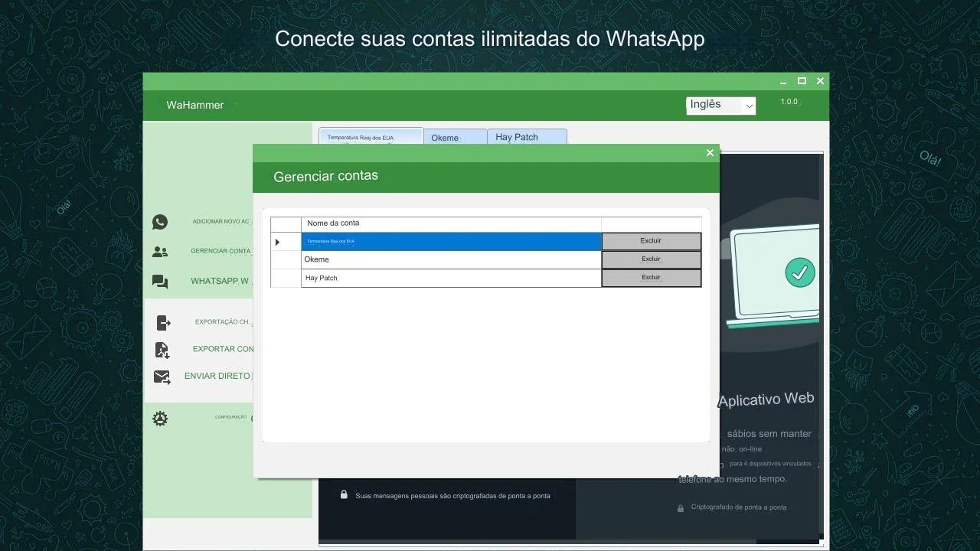This screenshot has height=551, width=980.
Task: Click Excluir button for Hay Patch account
Action: pyautogui.click(x=652, y=278)
